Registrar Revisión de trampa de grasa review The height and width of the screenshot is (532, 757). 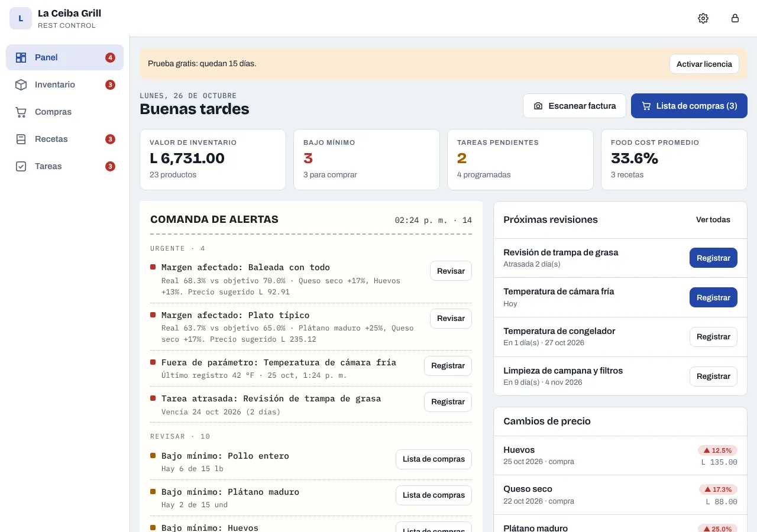click(x=713, y=258)
